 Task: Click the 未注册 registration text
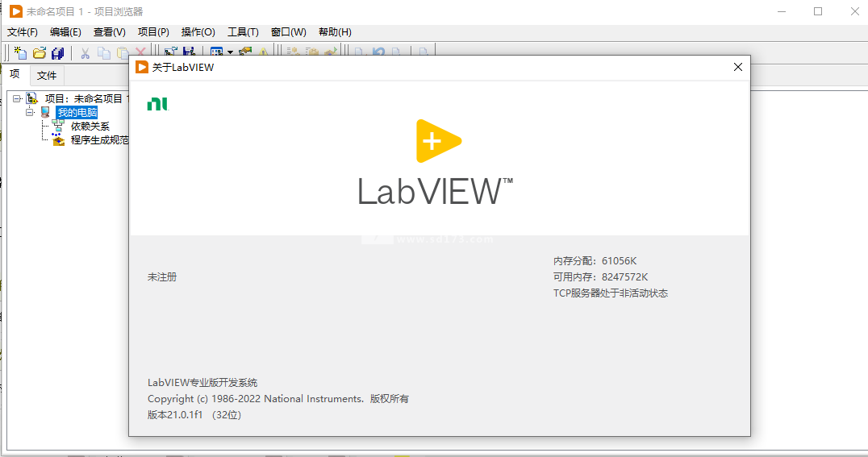162,277
